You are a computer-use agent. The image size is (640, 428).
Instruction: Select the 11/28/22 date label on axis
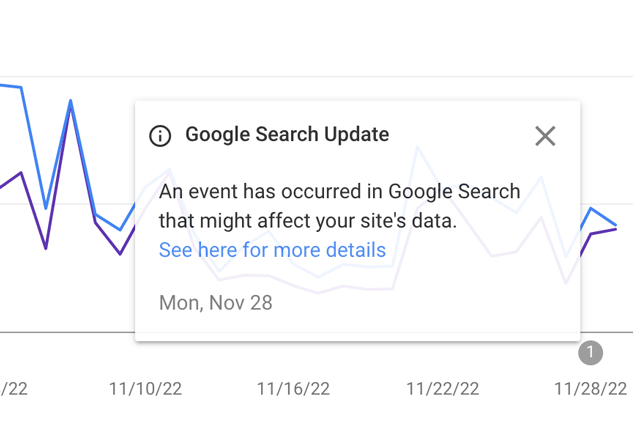[x=590, y=389]
